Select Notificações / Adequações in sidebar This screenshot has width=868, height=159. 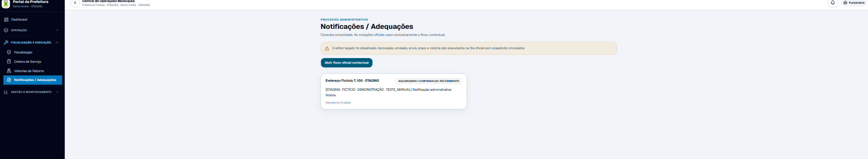(x=33, y=80)
